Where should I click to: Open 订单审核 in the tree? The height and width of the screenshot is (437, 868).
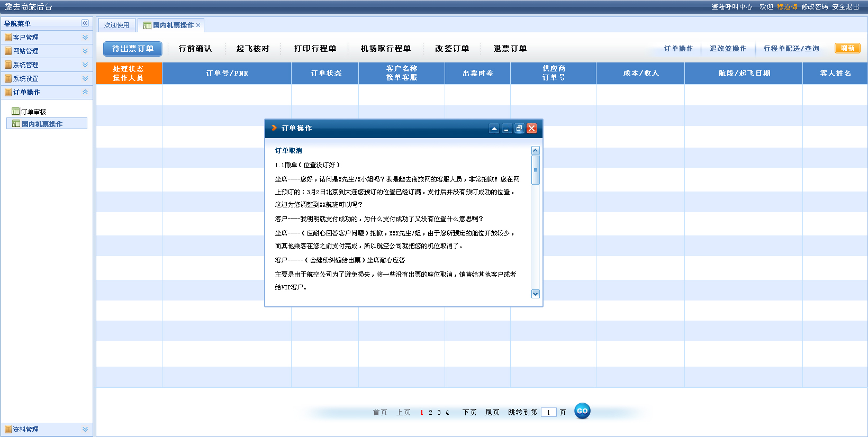(33, 112)
